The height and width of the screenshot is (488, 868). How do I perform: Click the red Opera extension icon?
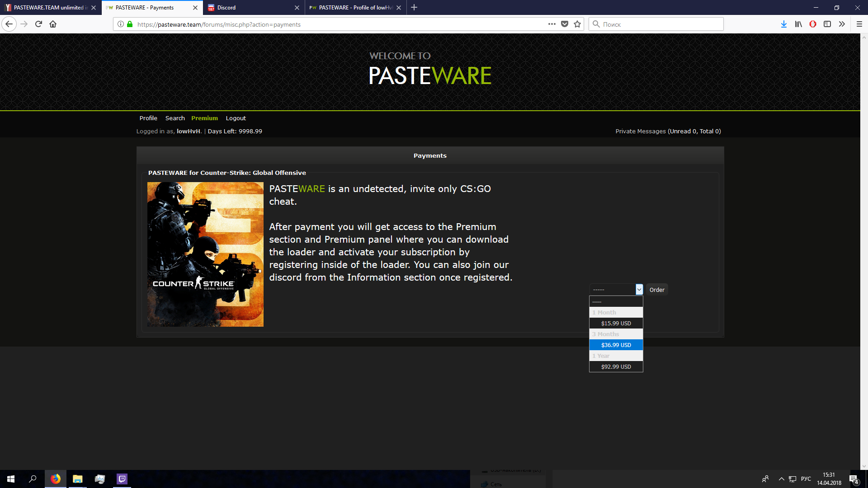tap(813, 24)
